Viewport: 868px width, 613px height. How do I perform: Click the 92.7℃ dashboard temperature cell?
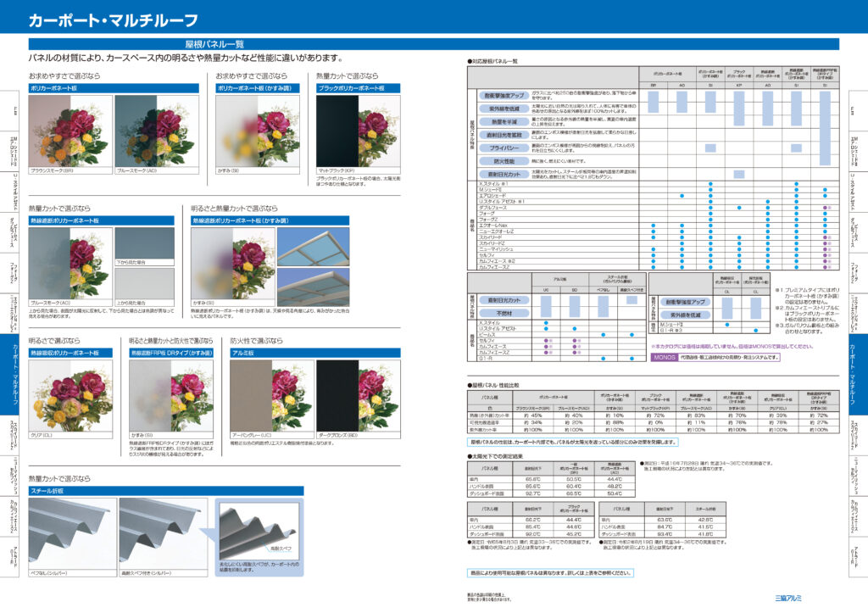(532, 493)
